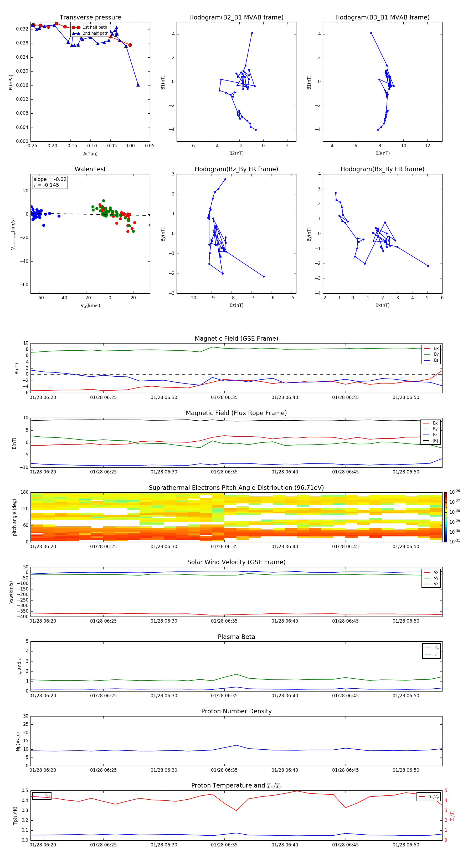This screenshot has width=473, height=868.
Task: Select the 'Hodogram(Bz_By FR frame)' title
Action: tap(236, 169)
